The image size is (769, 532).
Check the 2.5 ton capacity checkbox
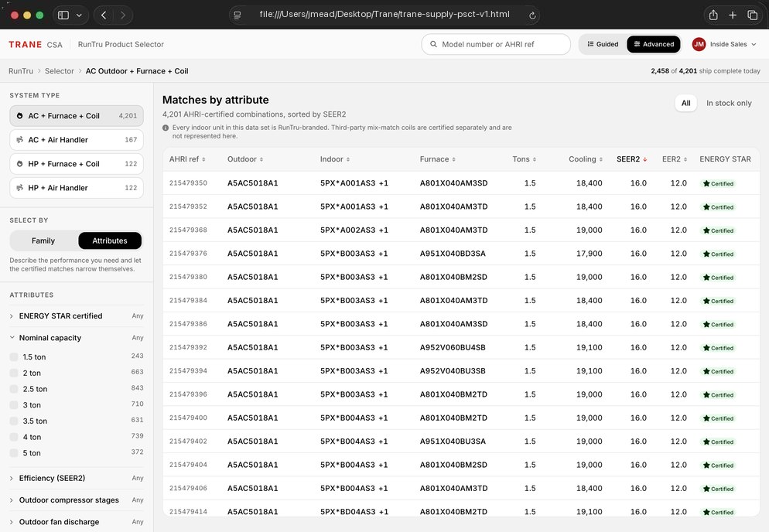[x=14, y=389]
